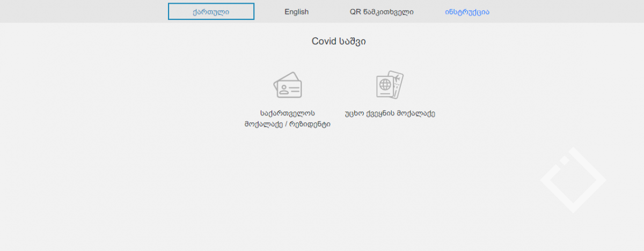Click the word QR in the top bar
This screenshot has width=644, height=251.
coord(355,12)
